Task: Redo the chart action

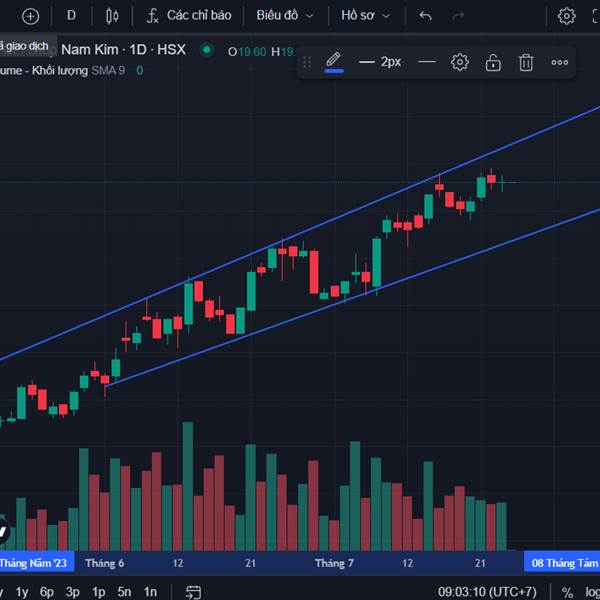Action: (458, 16)
